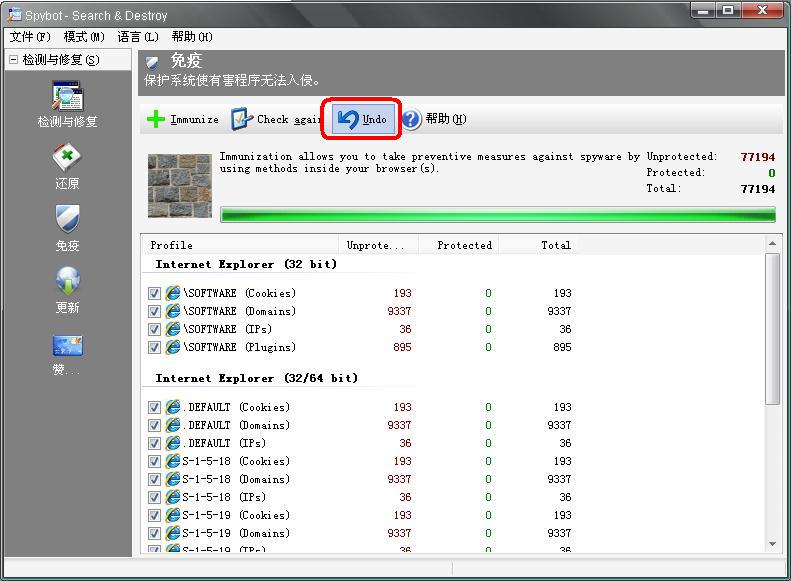Uncheck the S-1-5-18 (Domains) checkbox

tap(154, 480)
